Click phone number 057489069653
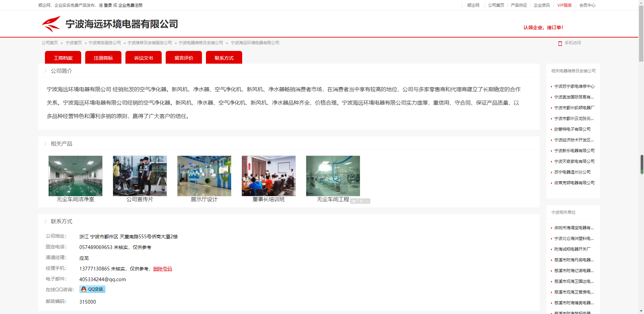644x314 pixels. [96, 247]
